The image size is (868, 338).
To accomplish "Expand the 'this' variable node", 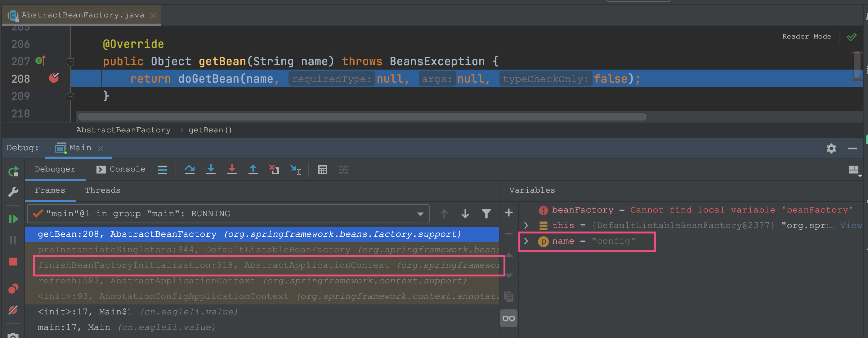I will click(x=526, y=225).
